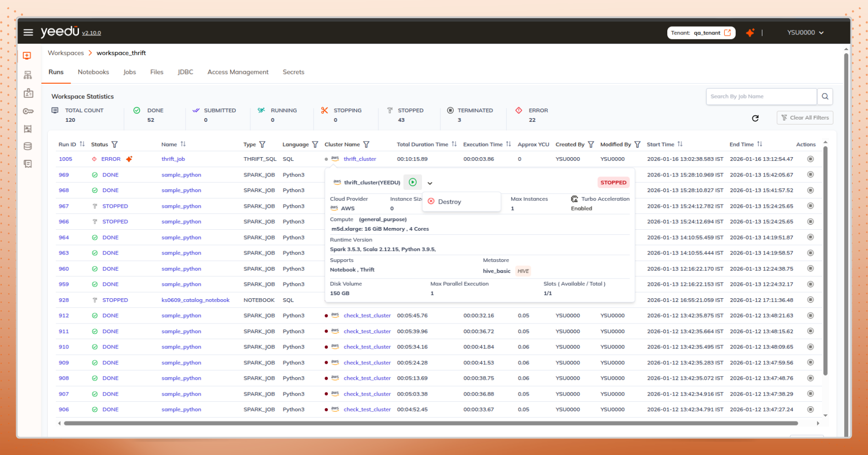Viewport: 868px width, 455px height.
Task: Refresh the runs list with the reload icon
Action: tap(755, 118)
